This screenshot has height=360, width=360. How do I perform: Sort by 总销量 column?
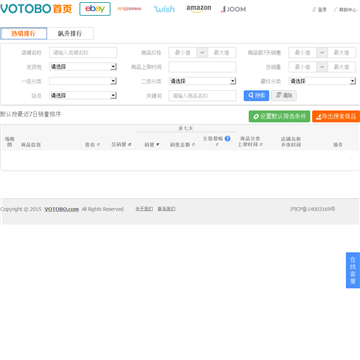point(121,145)
